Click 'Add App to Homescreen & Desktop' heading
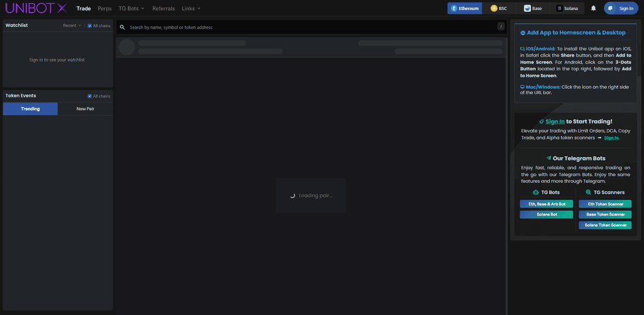The image size is (644, 315). pos(576,33)
